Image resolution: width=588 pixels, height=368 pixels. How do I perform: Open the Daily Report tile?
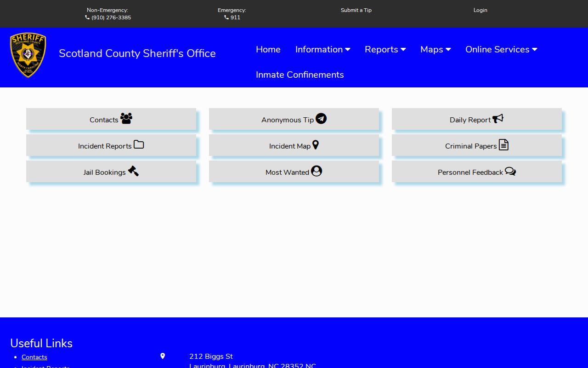click(x=477, y=119)
